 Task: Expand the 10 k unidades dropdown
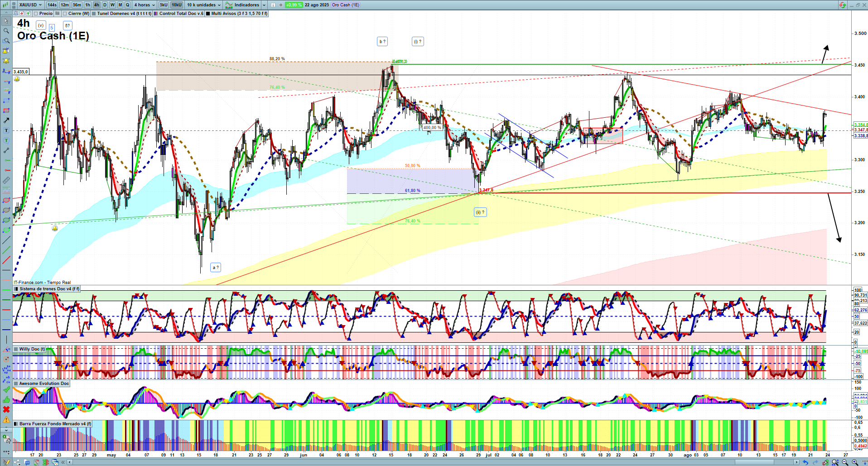pos(204,5)
